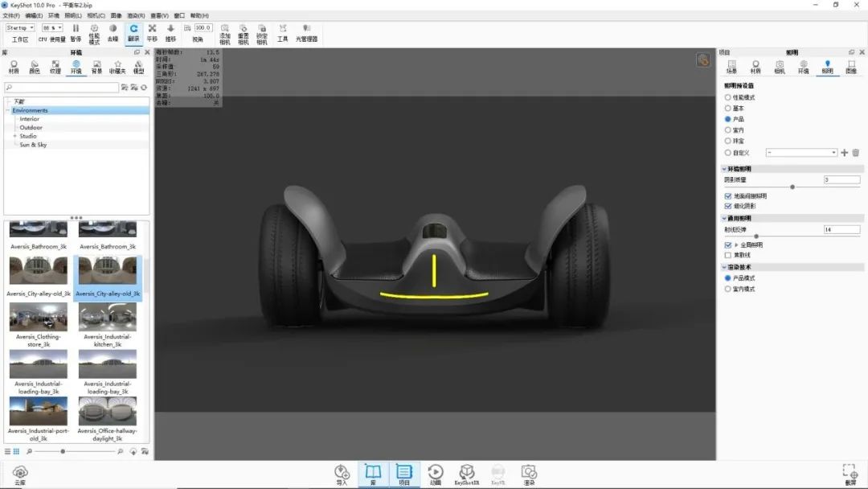The image size is (868, 489).
Task: Click the Import icon in bottom toolbar
Action: pyautogui.click(x=342, y=474)
